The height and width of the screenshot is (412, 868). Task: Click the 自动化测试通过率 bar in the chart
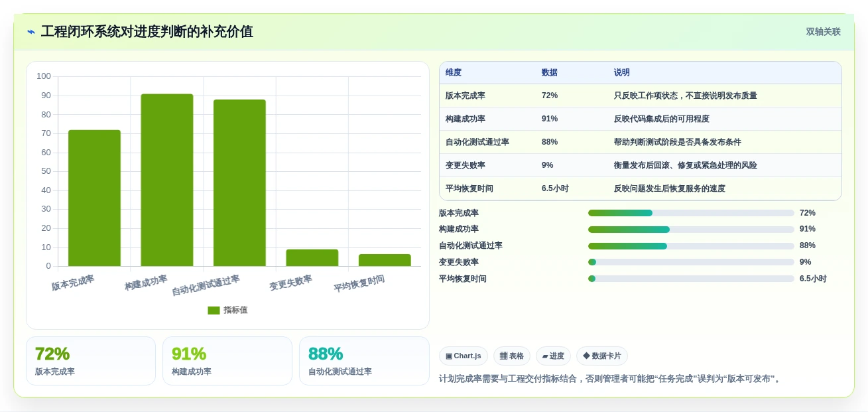[239, 183]
